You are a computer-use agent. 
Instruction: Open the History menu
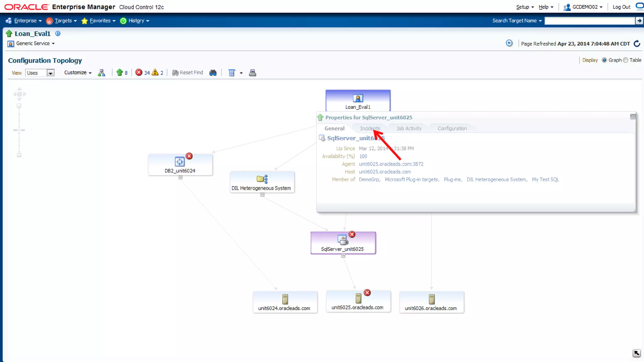pyautogui.click(x=135, y=20)
